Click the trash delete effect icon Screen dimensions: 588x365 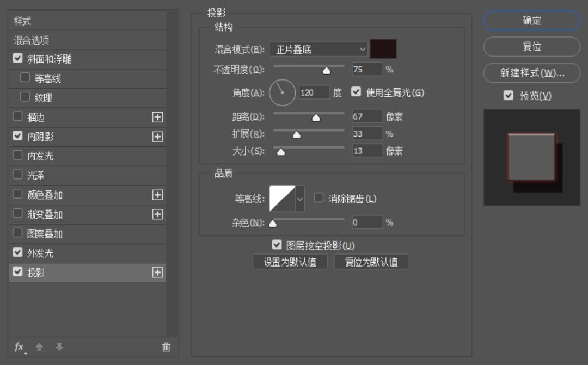166,347
